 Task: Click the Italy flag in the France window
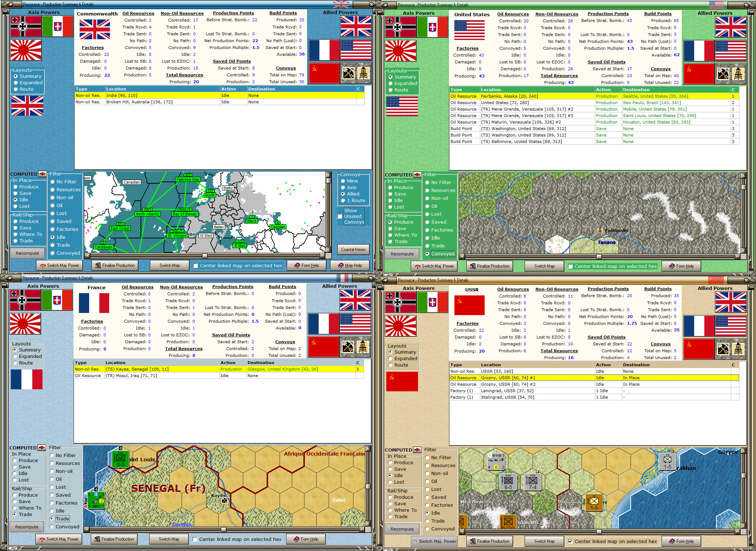click(x=57, y=300)
